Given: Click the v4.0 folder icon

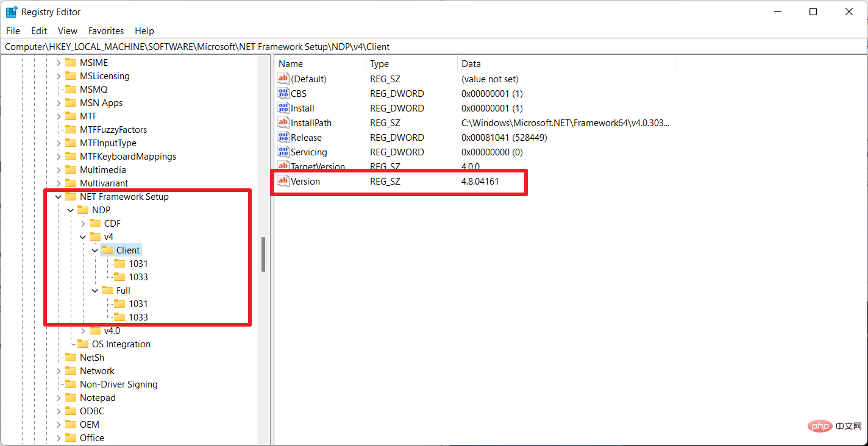Looking at the screenshot, I should [x=95, y=330].
